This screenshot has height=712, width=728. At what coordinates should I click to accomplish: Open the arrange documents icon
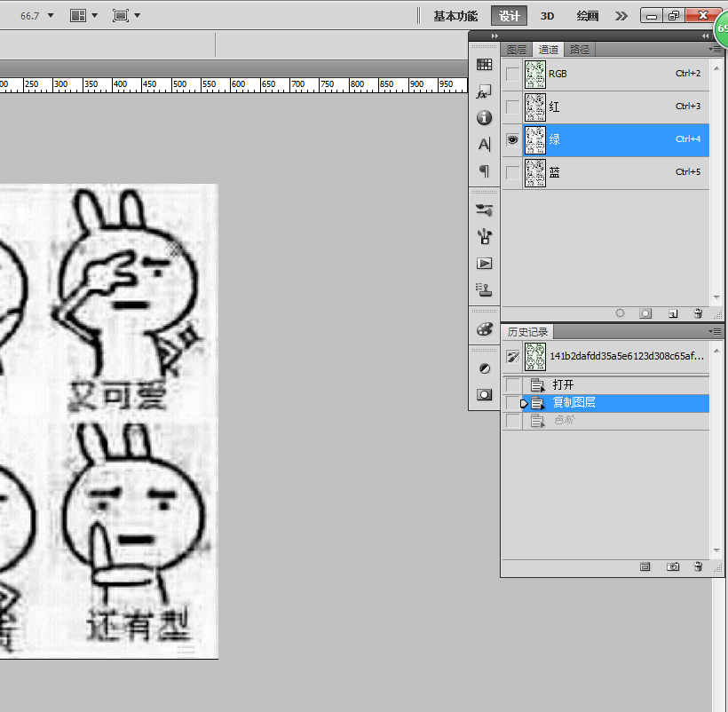click(78, 16)
